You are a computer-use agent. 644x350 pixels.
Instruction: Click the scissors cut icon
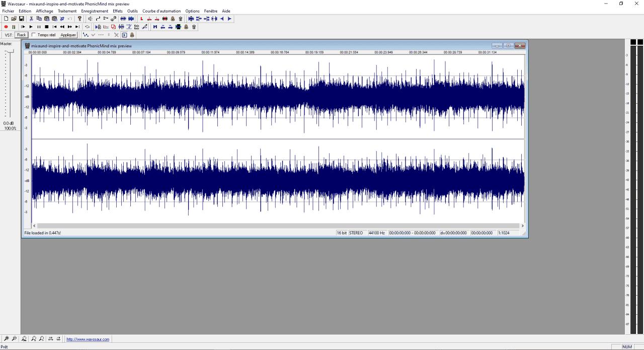(31, 19)
